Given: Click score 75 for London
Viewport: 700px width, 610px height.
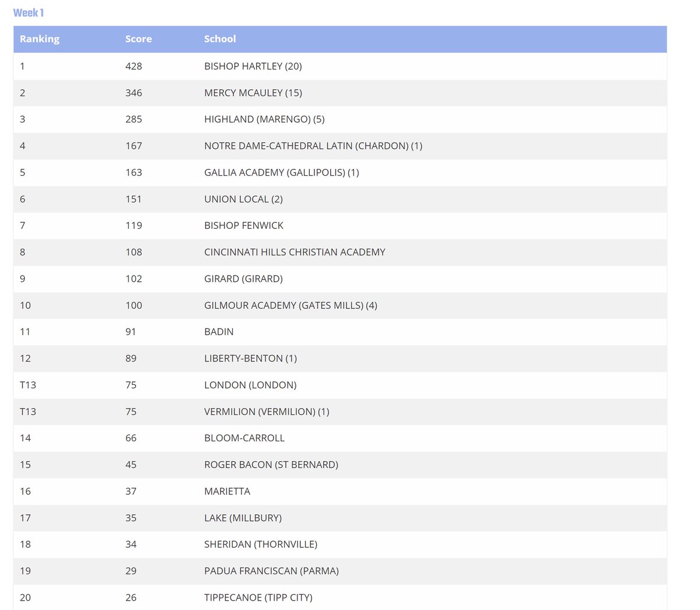Looking at the screenshot, I should click(x=131, y=385).
